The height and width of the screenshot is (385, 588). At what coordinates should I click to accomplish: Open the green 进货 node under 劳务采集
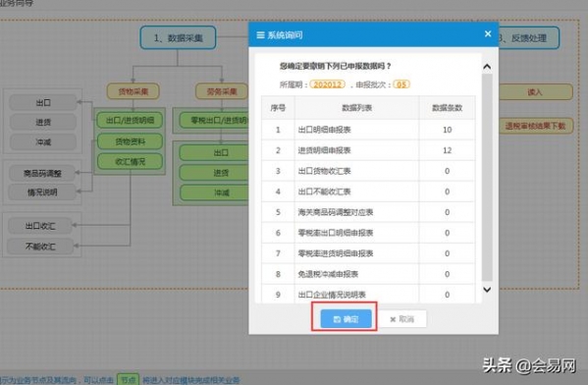pyautogui.click(x=214, y=173)
